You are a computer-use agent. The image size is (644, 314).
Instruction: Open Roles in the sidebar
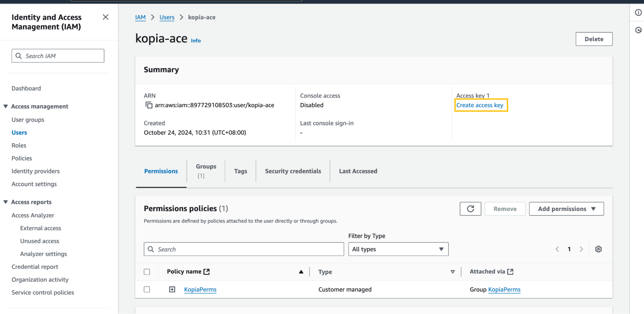click(19, 145)
